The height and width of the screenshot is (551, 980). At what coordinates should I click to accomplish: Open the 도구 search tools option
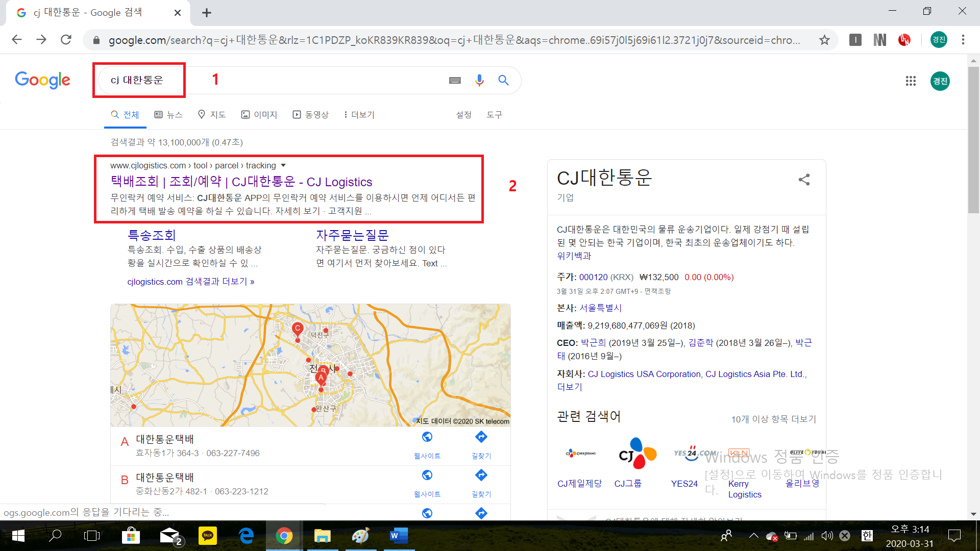point(494,115)
